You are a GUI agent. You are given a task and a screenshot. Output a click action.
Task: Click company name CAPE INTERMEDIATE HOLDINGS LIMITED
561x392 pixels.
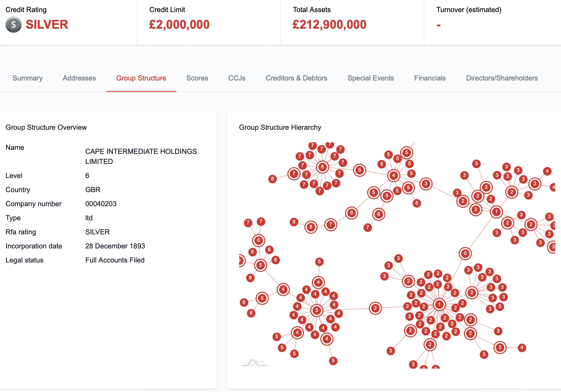coord(141,156)
